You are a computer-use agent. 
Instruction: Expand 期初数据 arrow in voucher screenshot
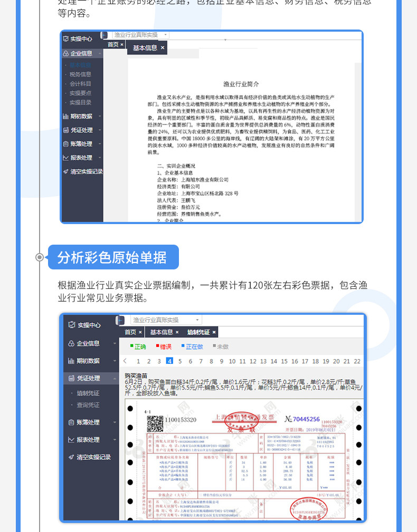click(x=115, y=361)
